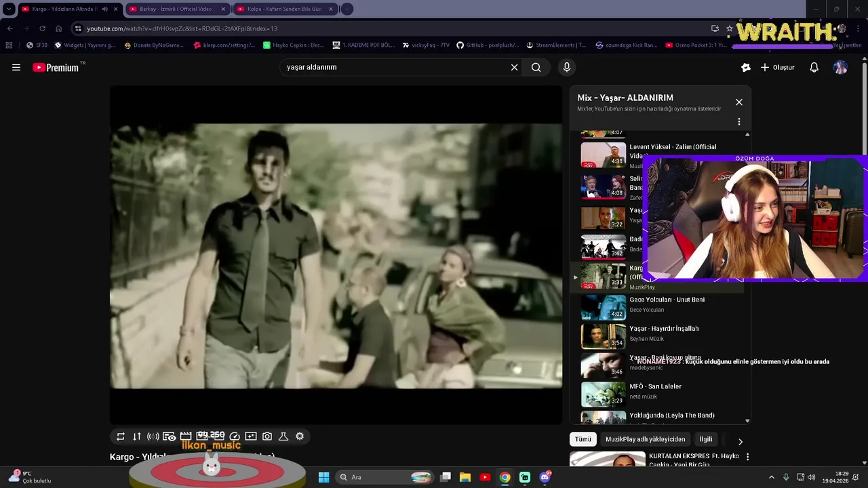The height and width of the screenshot is (488, 868).
Task: Open the taskbar volume control
Action: [811, 477]
